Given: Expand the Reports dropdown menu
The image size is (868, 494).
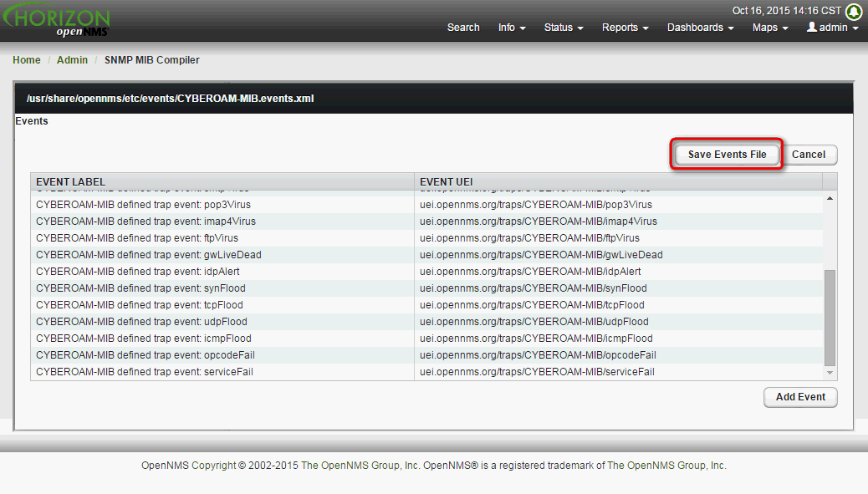Looking at the screenshot, I should (625, 28).
